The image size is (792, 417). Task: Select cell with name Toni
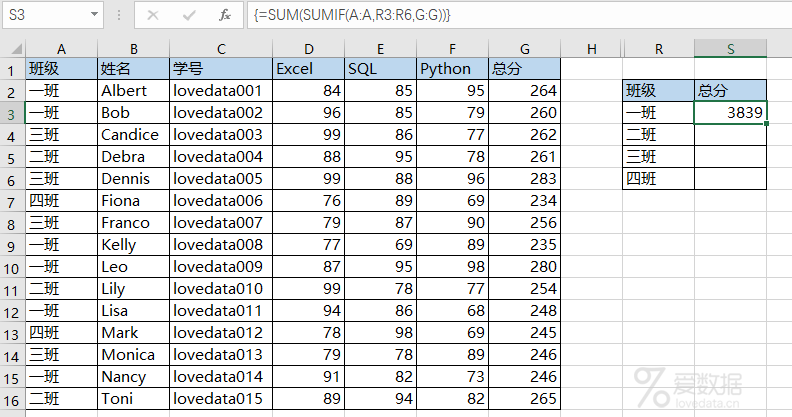(133, 399)
